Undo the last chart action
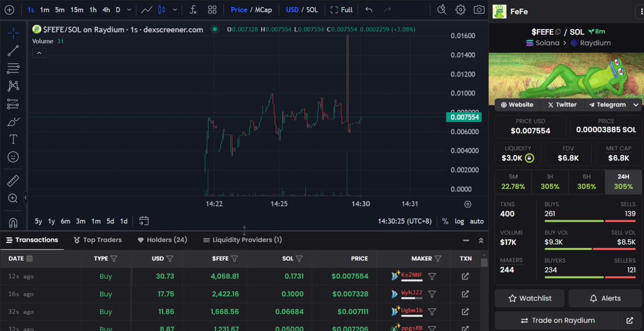644x331 pixels. pyautogui.click(x=369, y=10)
